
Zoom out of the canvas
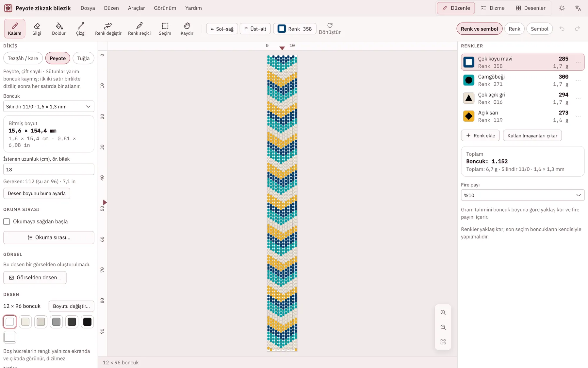pyautogui.click(x=443, y=327)
